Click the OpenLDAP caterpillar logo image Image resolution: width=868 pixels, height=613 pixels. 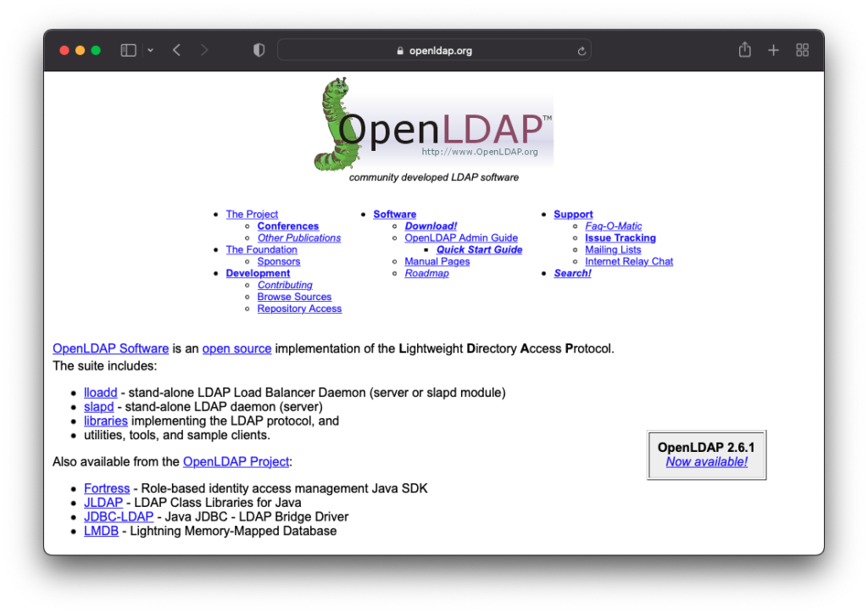point(434,124)
